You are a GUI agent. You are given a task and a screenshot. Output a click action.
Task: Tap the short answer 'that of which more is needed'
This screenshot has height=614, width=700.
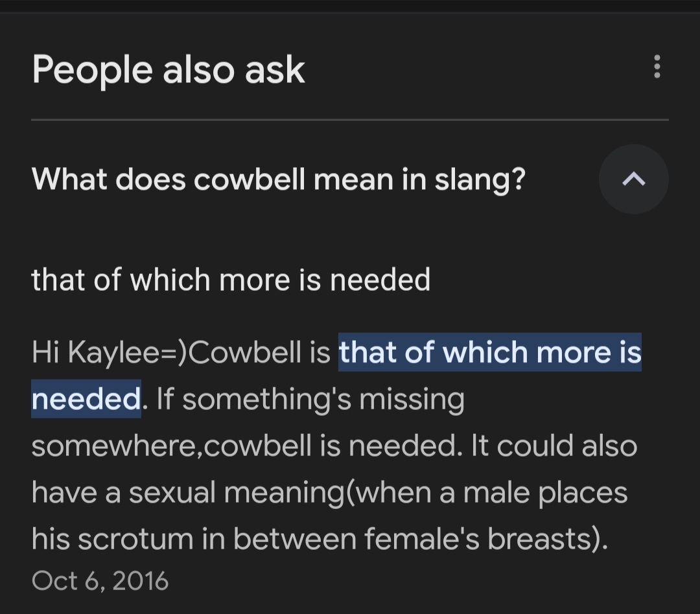tap(231, 280)
